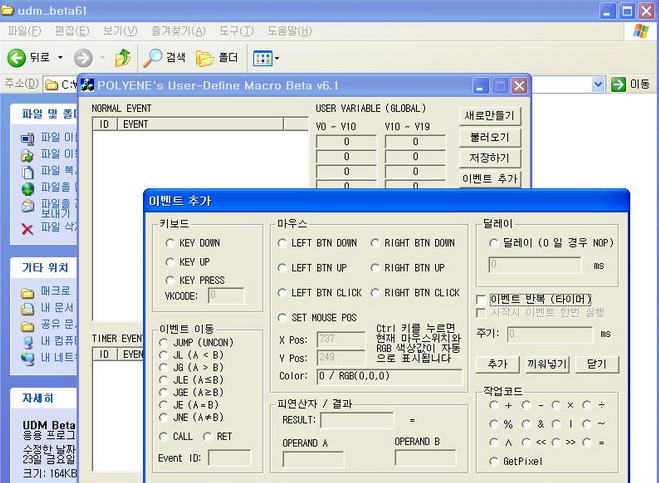This screenshot has height=483, width=659.
Task: Click the 불러오기 load button
Action: point(490,137)
